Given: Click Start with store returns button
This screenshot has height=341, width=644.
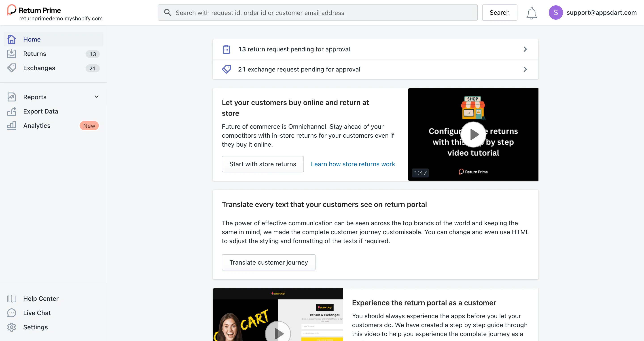Looking at the screenshot, I should pos(263,164).
